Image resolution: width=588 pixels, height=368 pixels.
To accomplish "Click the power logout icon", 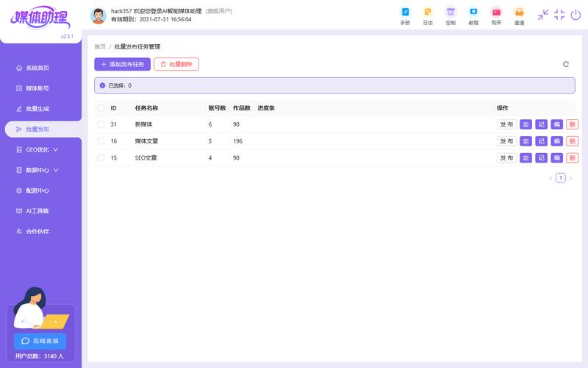I will coord(576,15).
